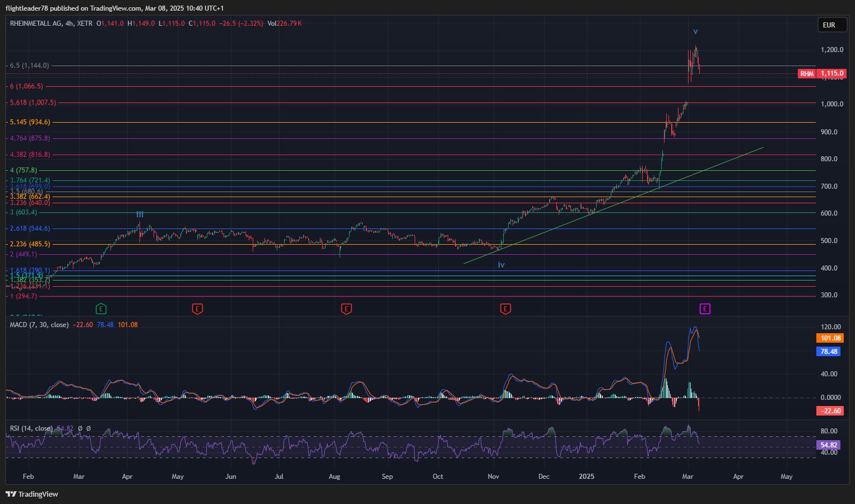Select the wave iii label
855x504 pixels.
click(140, 214)
